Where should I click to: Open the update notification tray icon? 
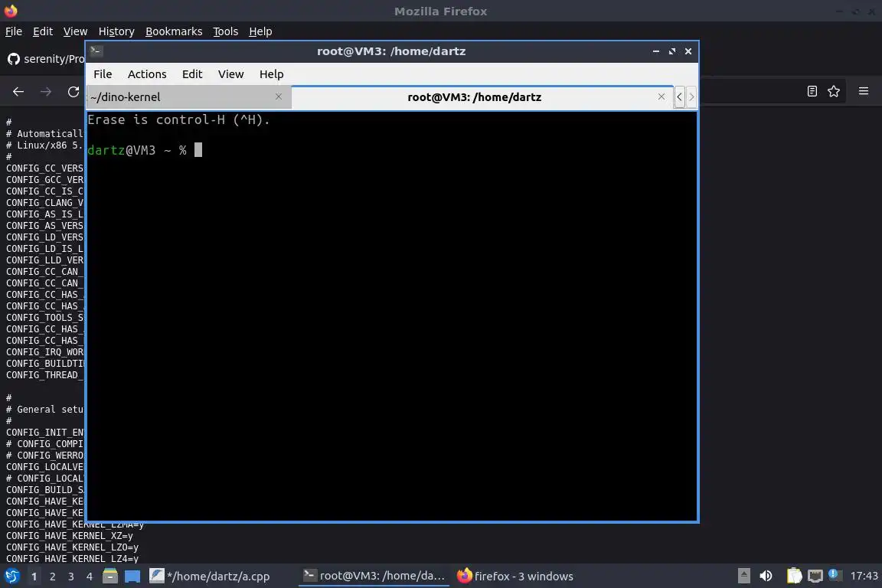pyautogui.click(x=835, y=574)
